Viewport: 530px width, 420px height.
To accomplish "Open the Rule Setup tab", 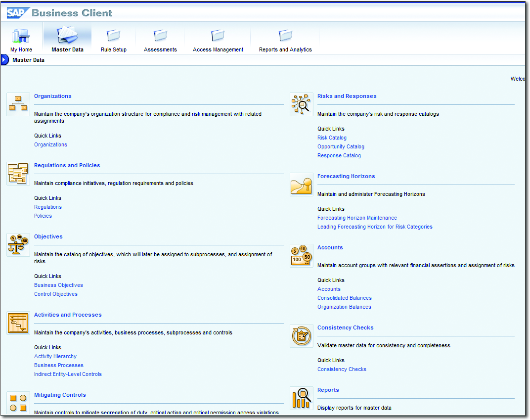I will [114, 39].
